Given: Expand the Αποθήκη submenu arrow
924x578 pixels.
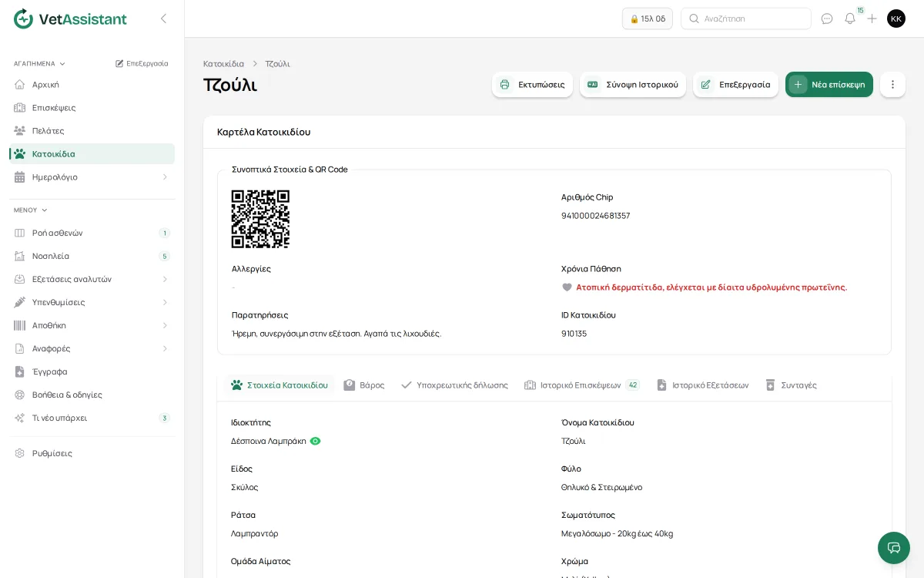Looking at the screenshot, I should (x=165, y=325).
